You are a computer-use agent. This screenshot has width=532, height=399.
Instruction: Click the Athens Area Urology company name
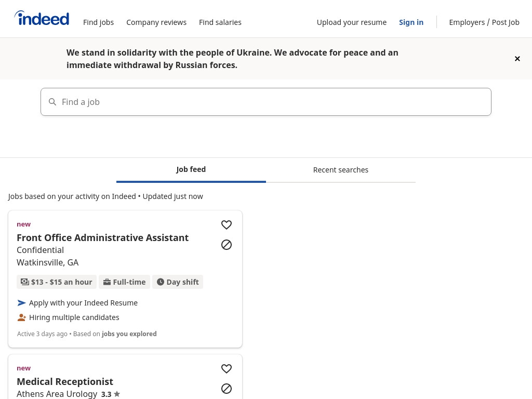[x=57, y=394]
